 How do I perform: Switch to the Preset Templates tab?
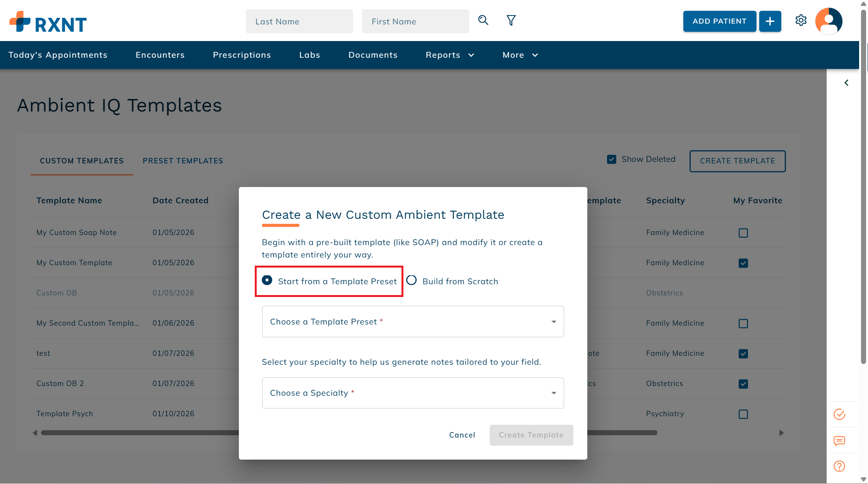183,161
